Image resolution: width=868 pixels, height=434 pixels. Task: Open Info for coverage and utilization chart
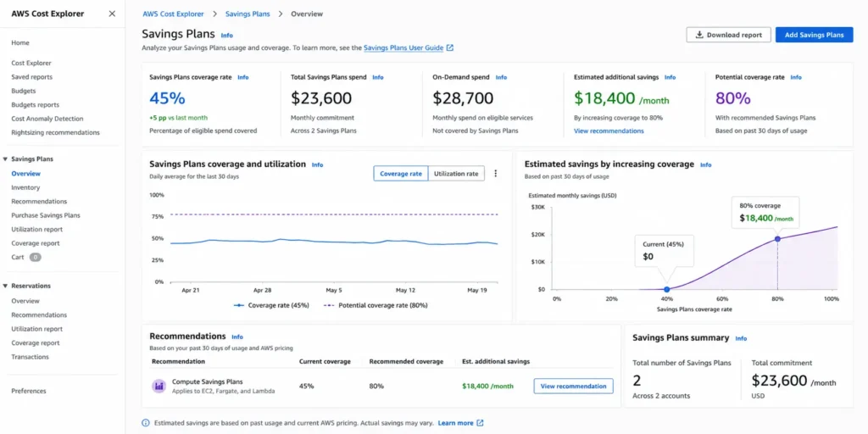[x=317, y=165]
